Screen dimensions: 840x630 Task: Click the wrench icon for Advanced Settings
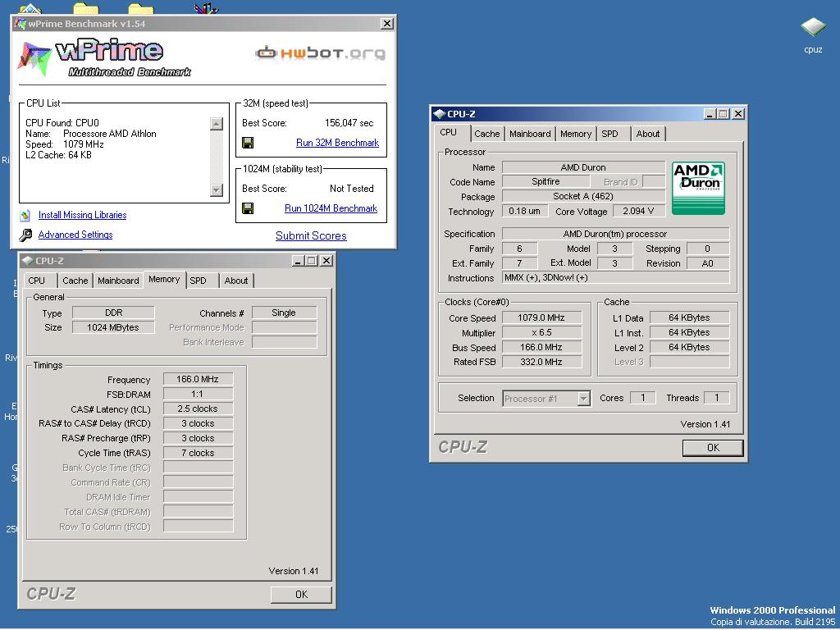point(25,235)
